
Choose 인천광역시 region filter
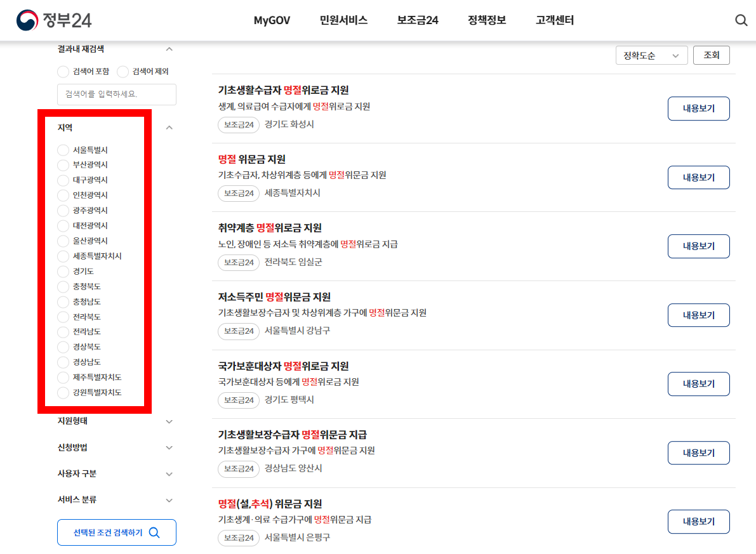pos(63,195)
